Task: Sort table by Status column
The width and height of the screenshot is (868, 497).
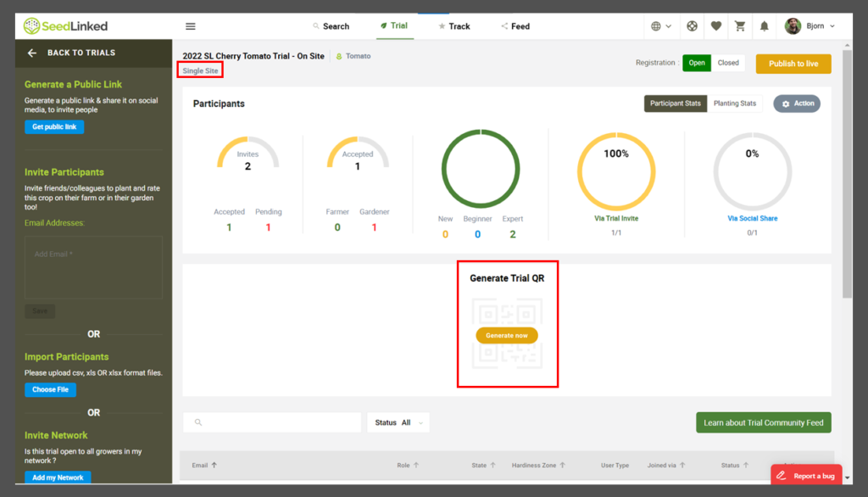Action: click(735, 466)
